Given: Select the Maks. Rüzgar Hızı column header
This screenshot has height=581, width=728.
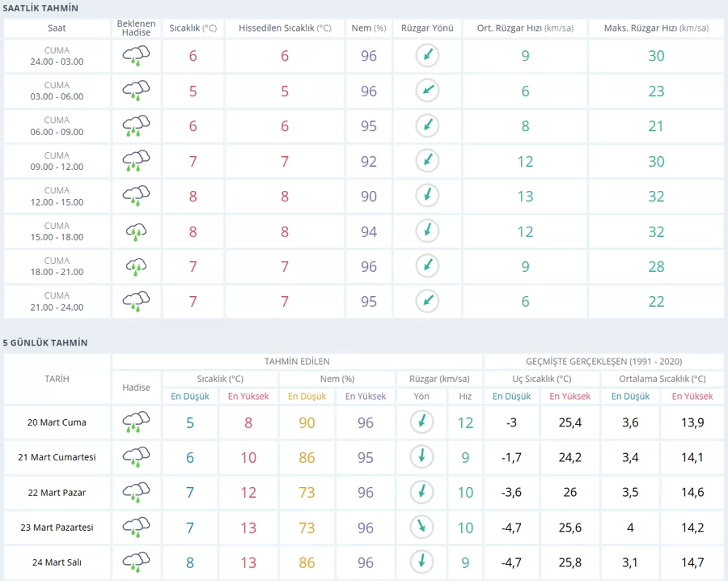Looking at the screenshot, I should [x=656, y=28].
